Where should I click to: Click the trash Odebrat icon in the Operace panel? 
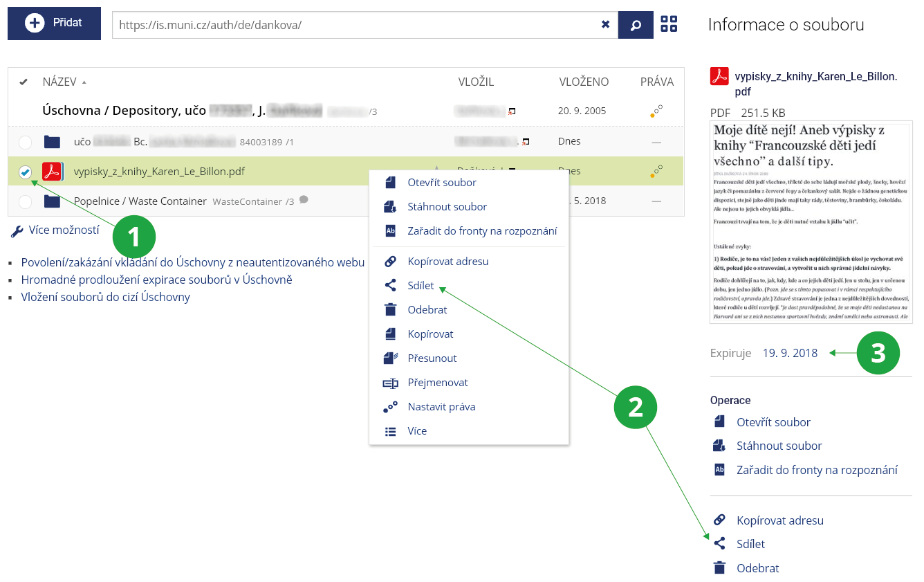coord(719,568)
